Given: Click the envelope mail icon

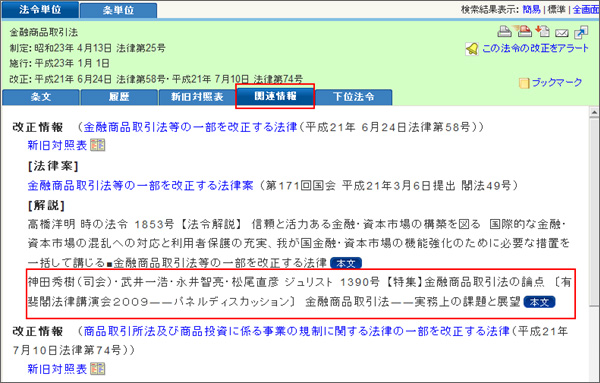Looking at the screenshot, I should [561, 33].
